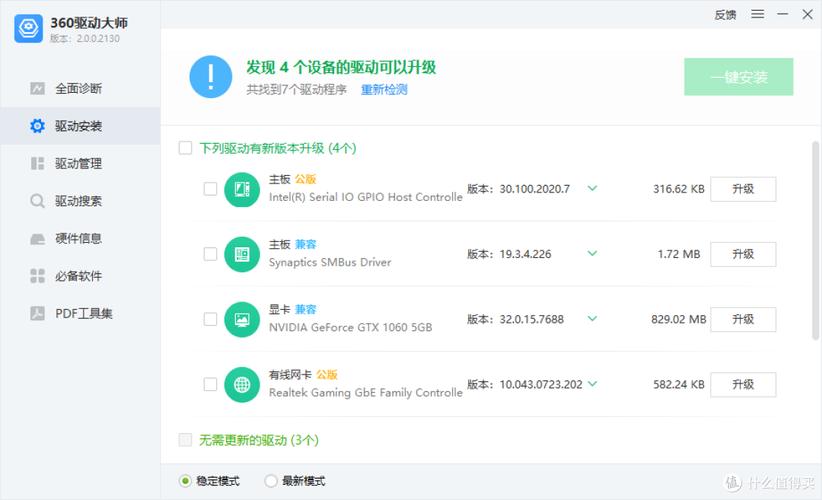Open 硬件信息 section
Image resolution: width=822 pixels, height=500 pixels.
click(x=80, y=238)
